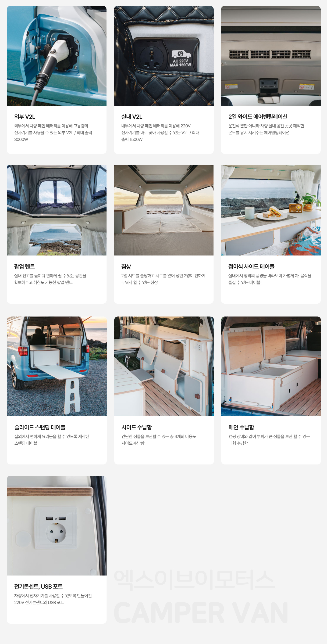The width and height of the screenshot is (327, 644).
Task: Select the 외부 V2L card title
Action: (25, 117)
